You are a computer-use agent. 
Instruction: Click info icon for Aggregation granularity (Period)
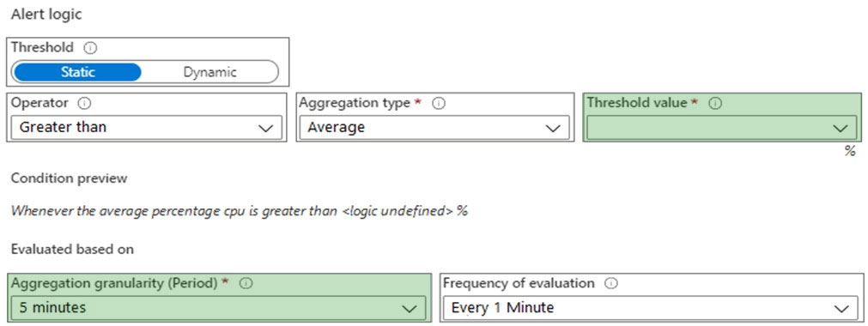tap(247, 283)
